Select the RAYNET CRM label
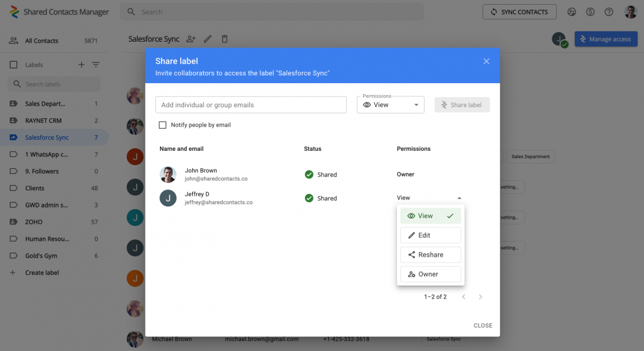Screen dimensions: 644x351 pyautogui.click(x=54, y=121)
